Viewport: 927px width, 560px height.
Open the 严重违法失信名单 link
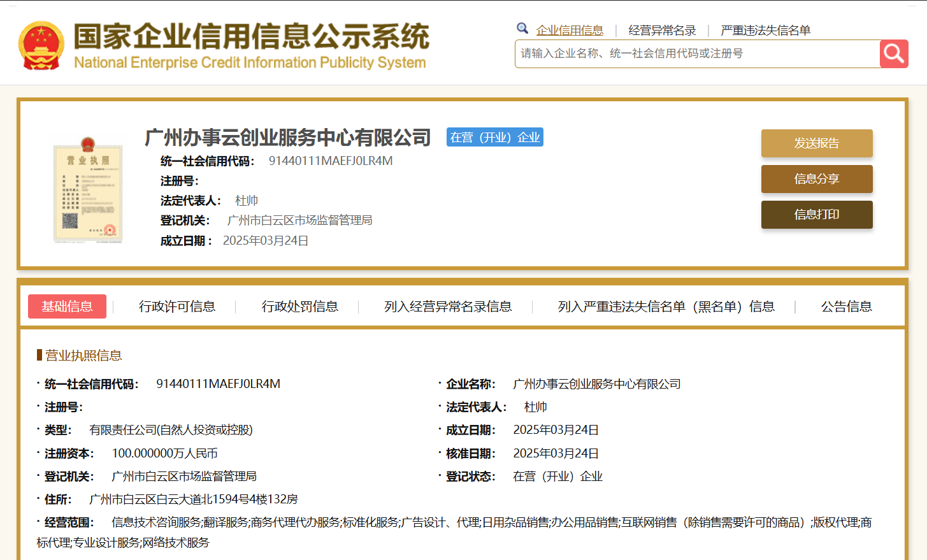(763, 29)
